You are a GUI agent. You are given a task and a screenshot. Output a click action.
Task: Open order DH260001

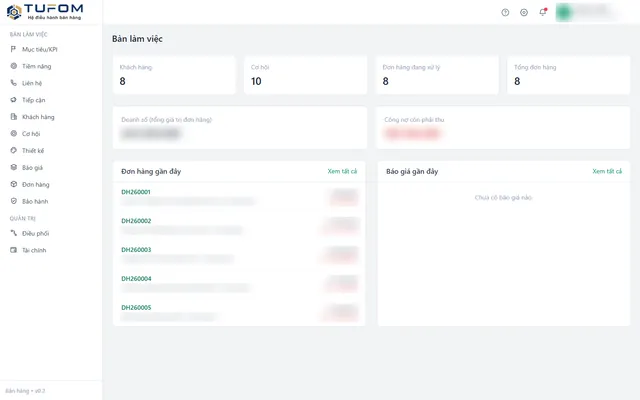tap(136, 192)
